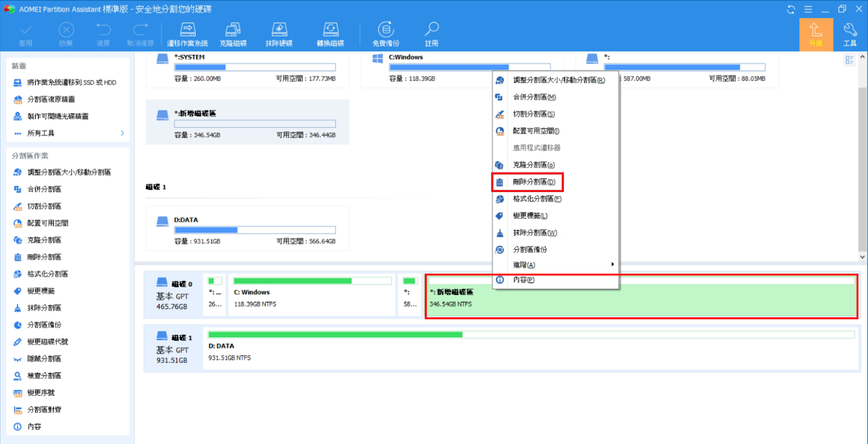Choose context menu Delete Partition (刪除分割區)
The height and width of the screenshot is (444, 868).
click(556, 182)
